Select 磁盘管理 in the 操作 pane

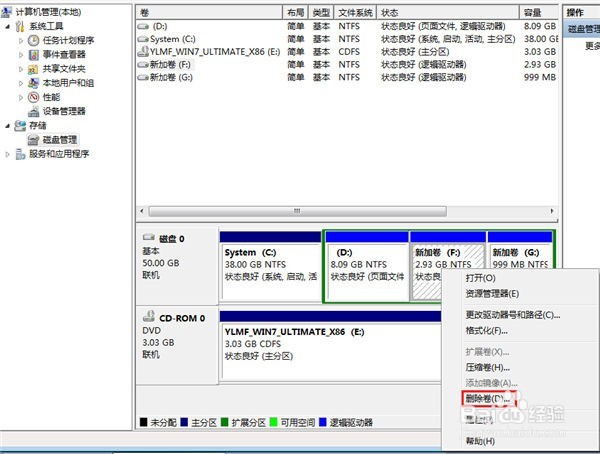pyautogui.click(x=583, y=29)
